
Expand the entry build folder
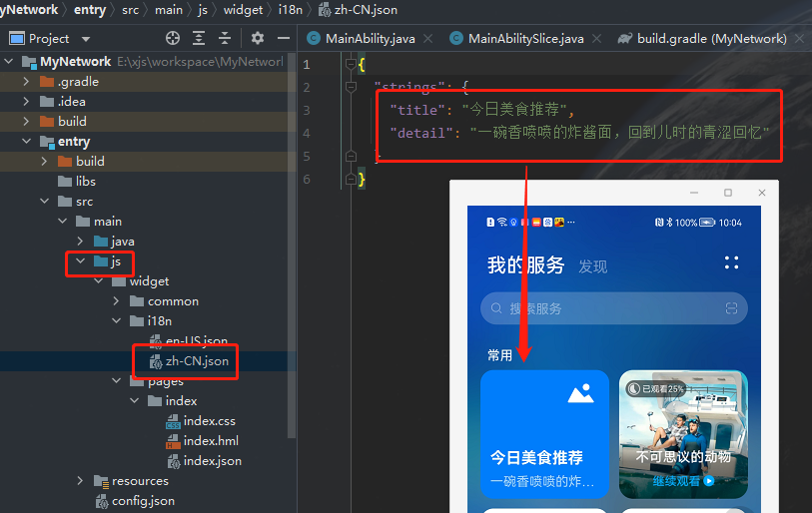[45, 161]
